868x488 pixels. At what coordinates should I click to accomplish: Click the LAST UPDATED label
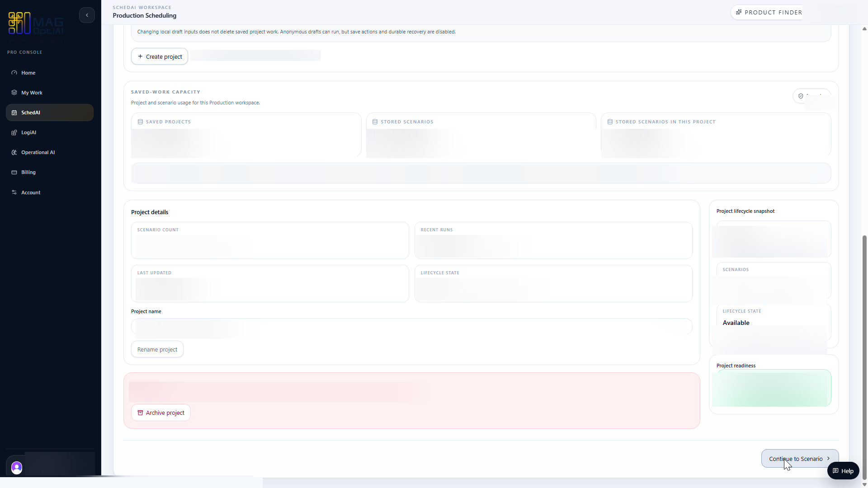tap(154, 273)
